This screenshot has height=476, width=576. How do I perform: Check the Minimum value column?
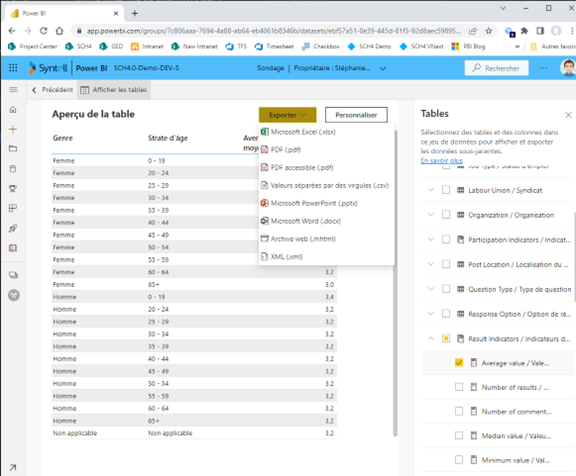coord(459,460)
